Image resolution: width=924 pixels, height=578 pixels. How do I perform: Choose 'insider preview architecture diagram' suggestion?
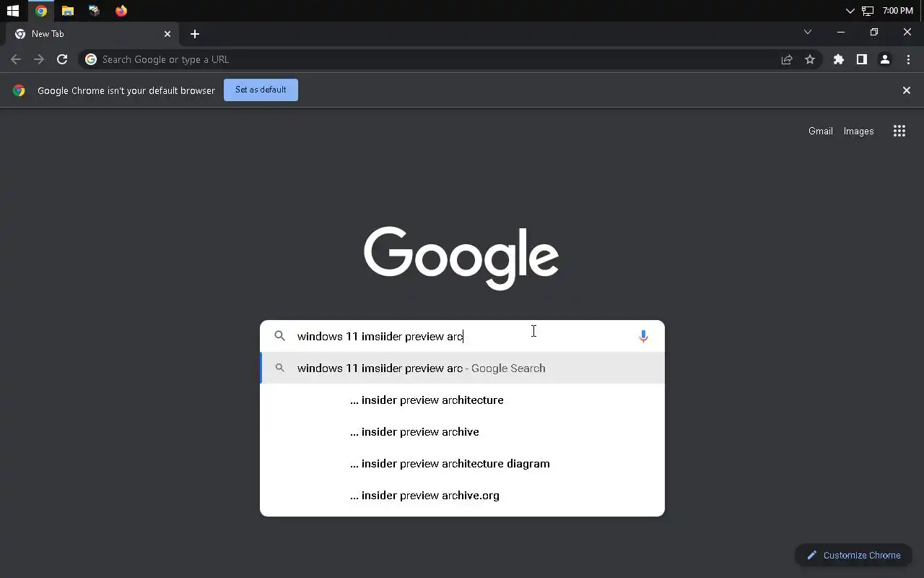tap(462, 463)
